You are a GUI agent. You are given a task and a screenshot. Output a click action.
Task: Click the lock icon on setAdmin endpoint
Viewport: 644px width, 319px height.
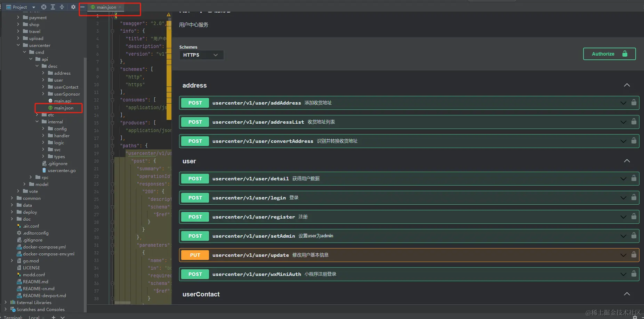coord(634,236)
